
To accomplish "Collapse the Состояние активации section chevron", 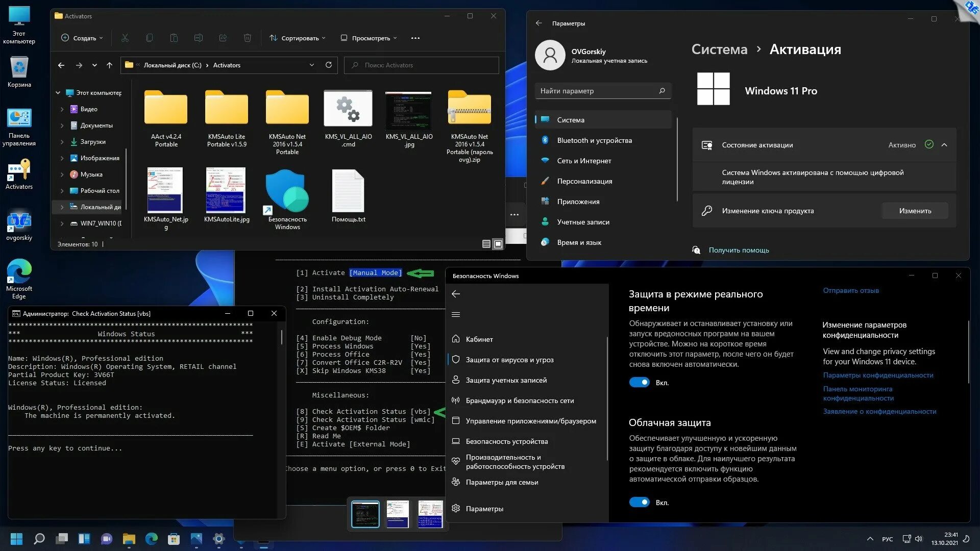I will pos(944,145).
